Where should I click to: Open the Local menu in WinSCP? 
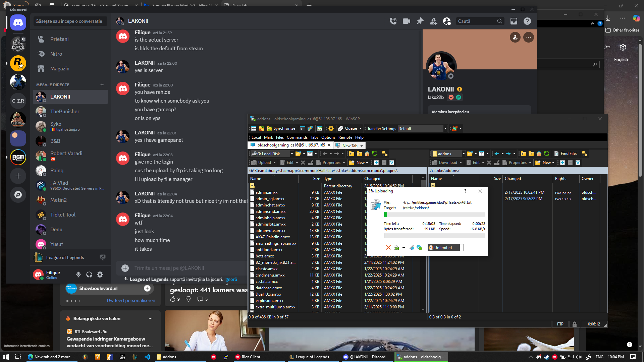point(256,137)
